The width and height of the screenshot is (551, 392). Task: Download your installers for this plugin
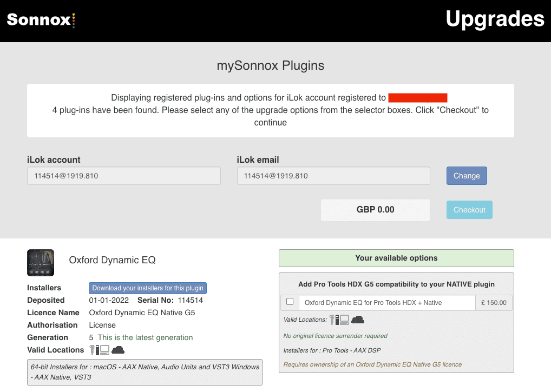148,288
